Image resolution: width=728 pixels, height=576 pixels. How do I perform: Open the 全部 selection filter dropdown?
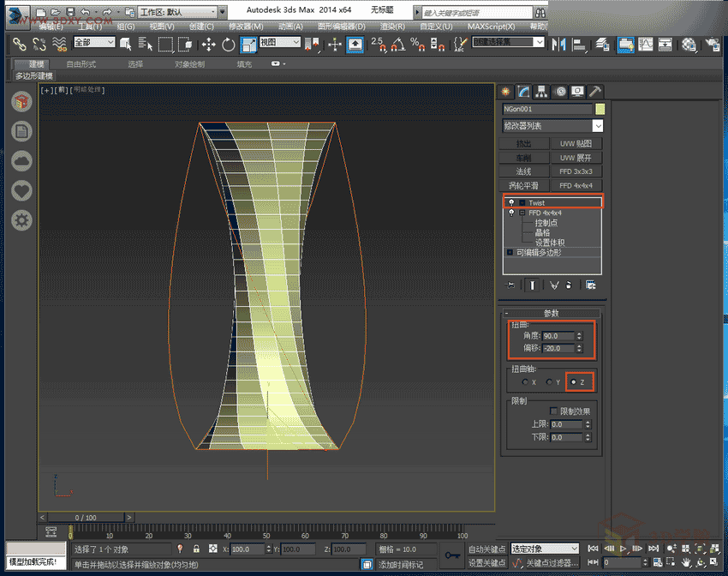pyautogui.click(x=93, y=43)
